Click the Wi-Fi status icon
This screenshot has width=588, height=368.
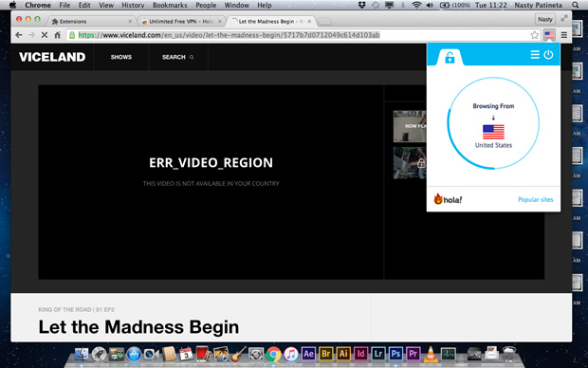pos(416,5)
